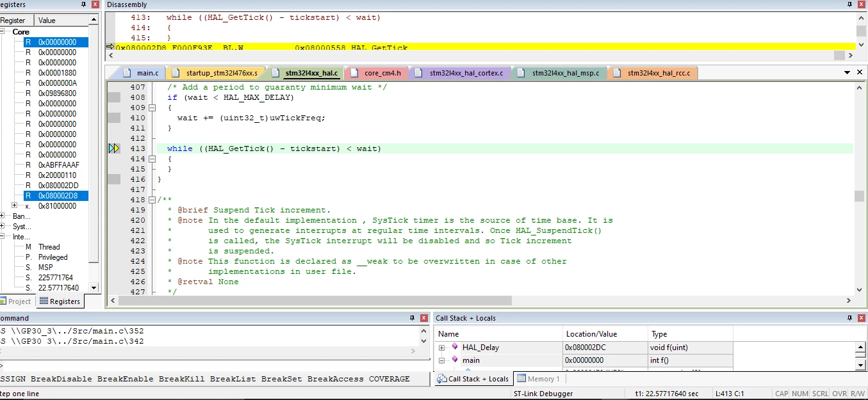Select the register value 0x080002DD
This screenshot has width=868, height=400.
[58, 186]
